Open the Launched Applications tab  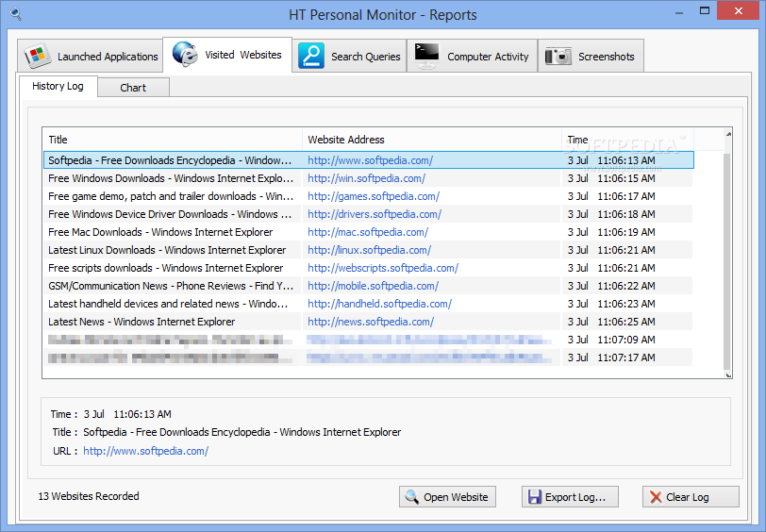coord(91,57)
